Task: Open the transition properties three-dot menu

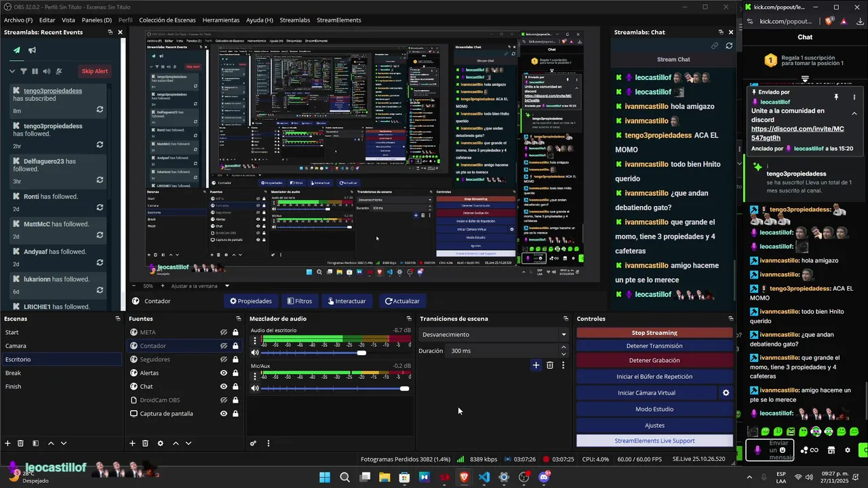Action: point(563,365)
